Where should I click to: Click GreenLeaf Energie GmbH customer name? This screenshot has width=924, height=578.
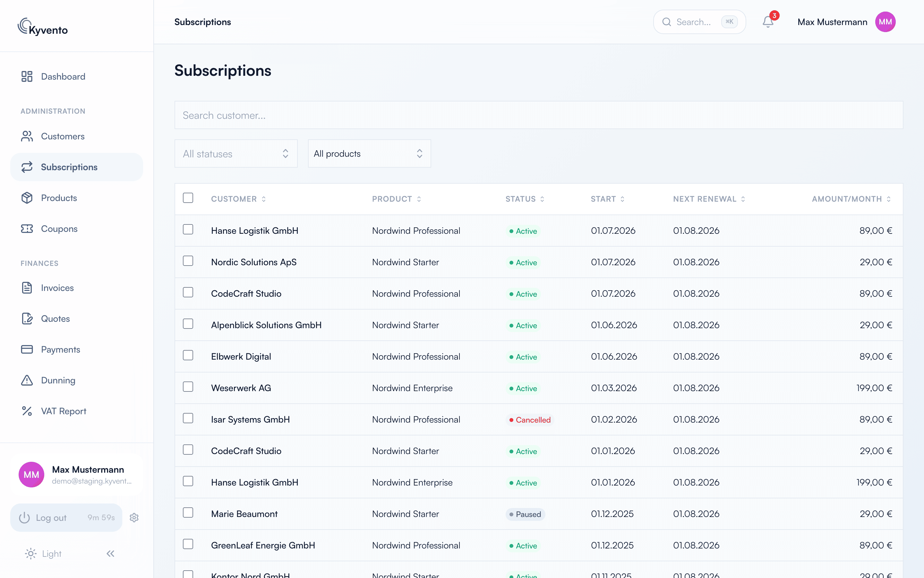263,546
